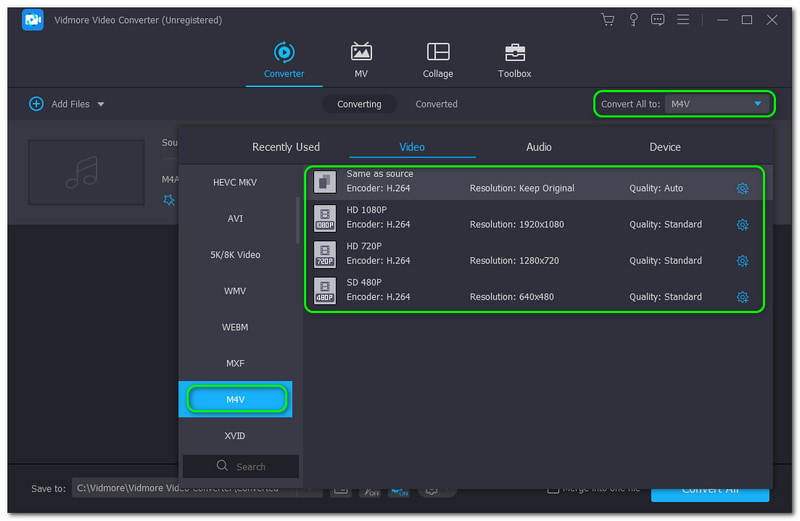800x521 pixels.
Task: Select the Audio format tab
Action: click(539, 147)
